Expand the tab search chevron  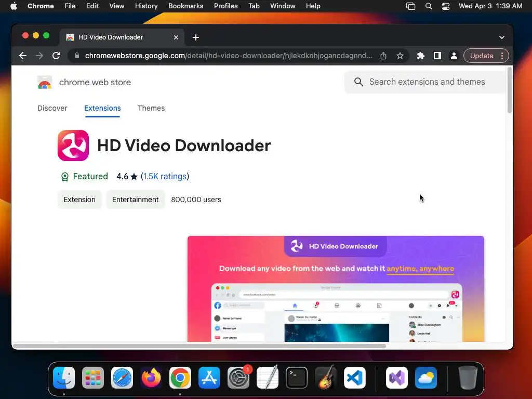click(x=502, y=37)
